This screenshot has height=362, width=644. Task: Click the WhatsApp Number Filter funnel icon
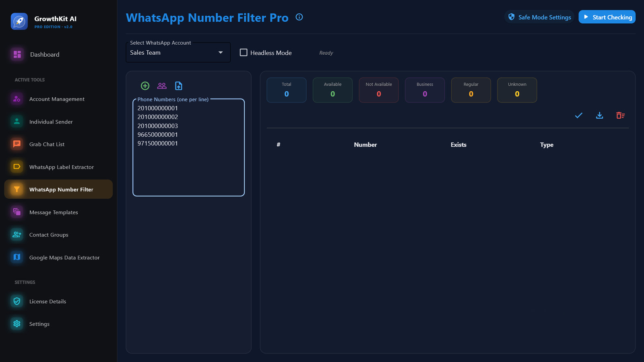tap(17, 189)
